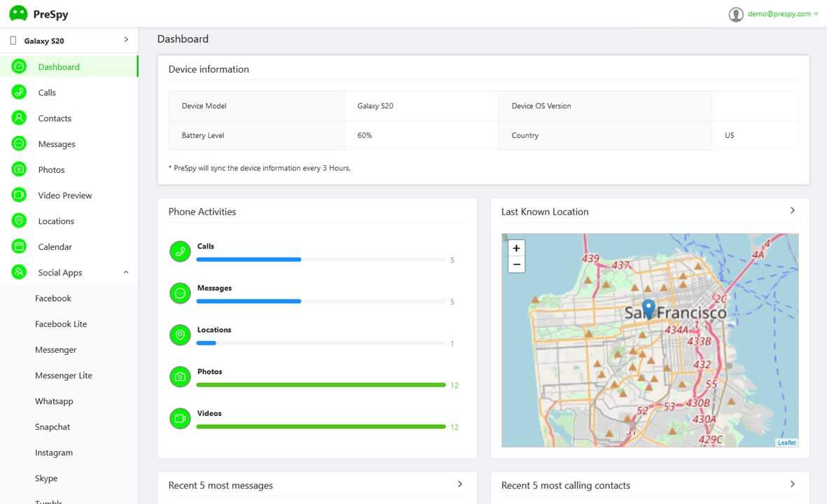
Task: Open Locations in the sidebar menu
Action: [69, 221]
